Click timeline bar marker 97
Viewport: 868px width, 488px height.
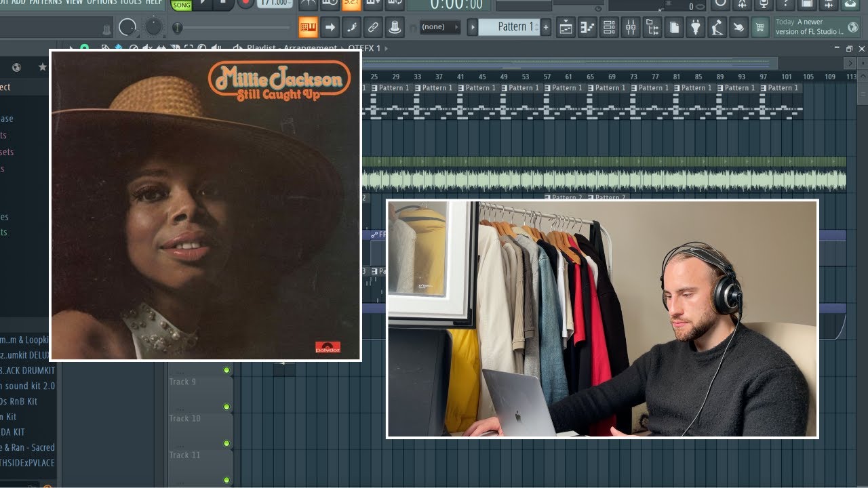click(763, 77)
